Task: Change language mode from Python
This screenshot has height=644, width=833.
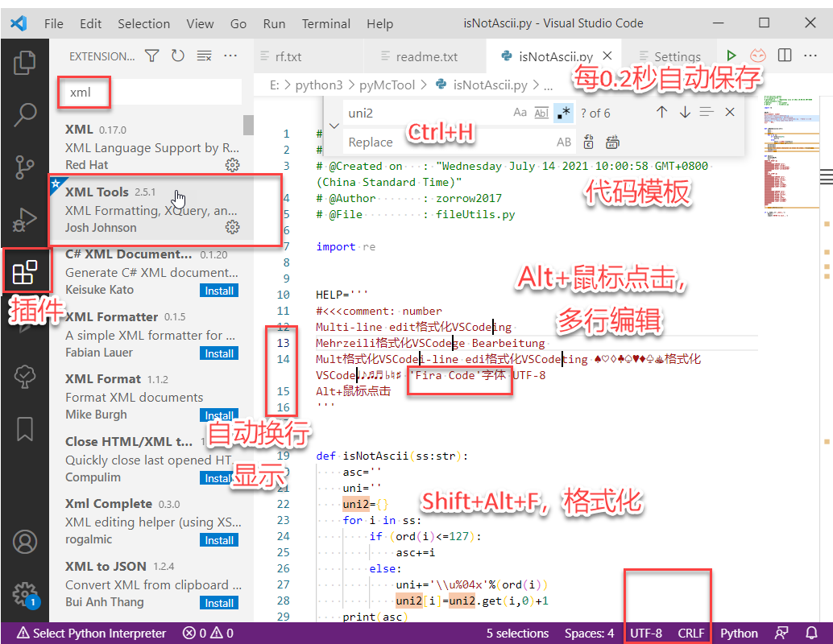Action: coord(739,633)
